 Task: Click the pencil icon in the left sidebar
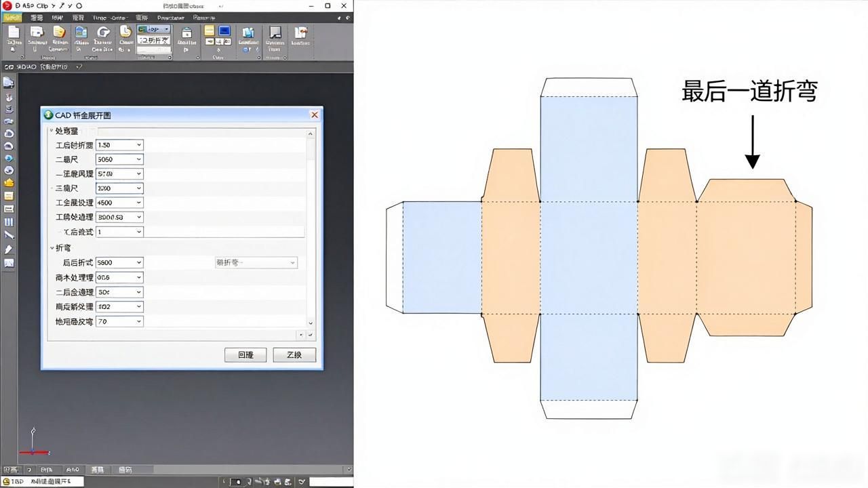pyautogui.click(x=9, y=249)
